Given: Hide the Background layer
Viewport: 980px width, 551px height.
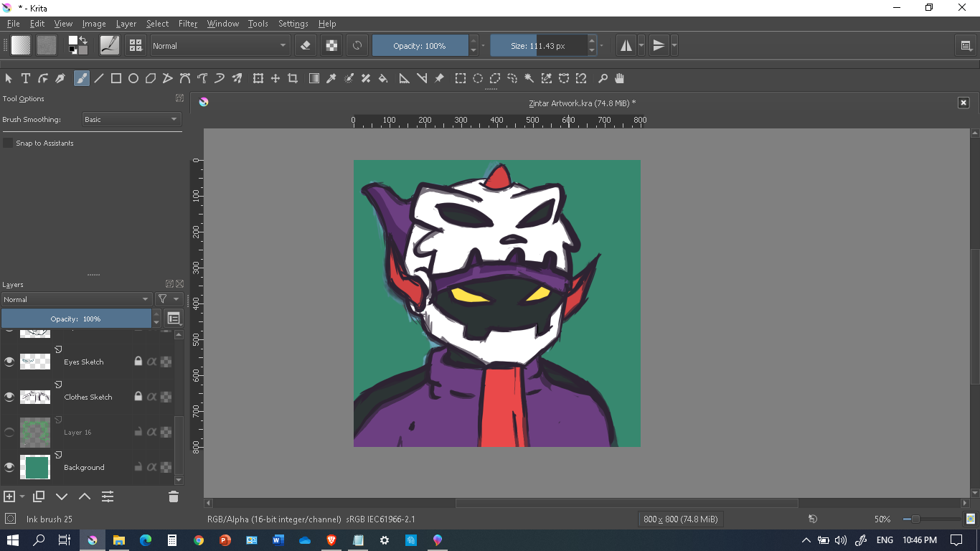Looking at the screenshot, I should (x=9, y=467).
